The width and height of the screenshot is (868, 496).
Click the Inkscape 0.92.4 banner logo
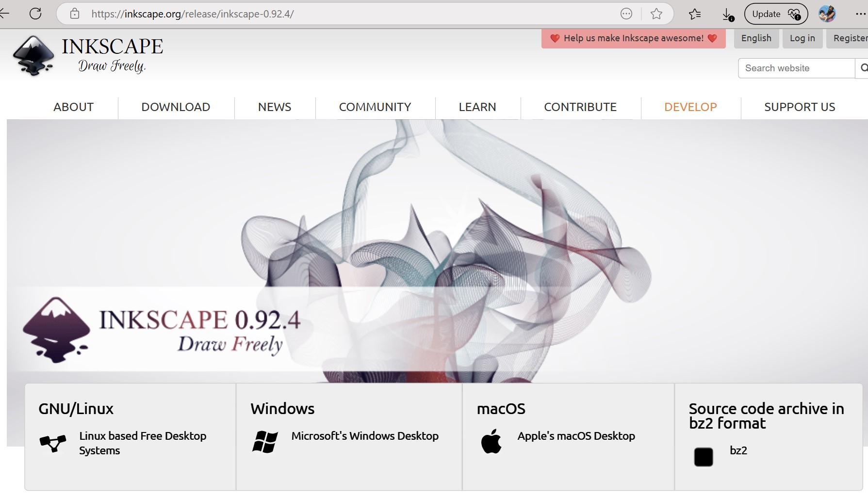[x=56, y=330]
